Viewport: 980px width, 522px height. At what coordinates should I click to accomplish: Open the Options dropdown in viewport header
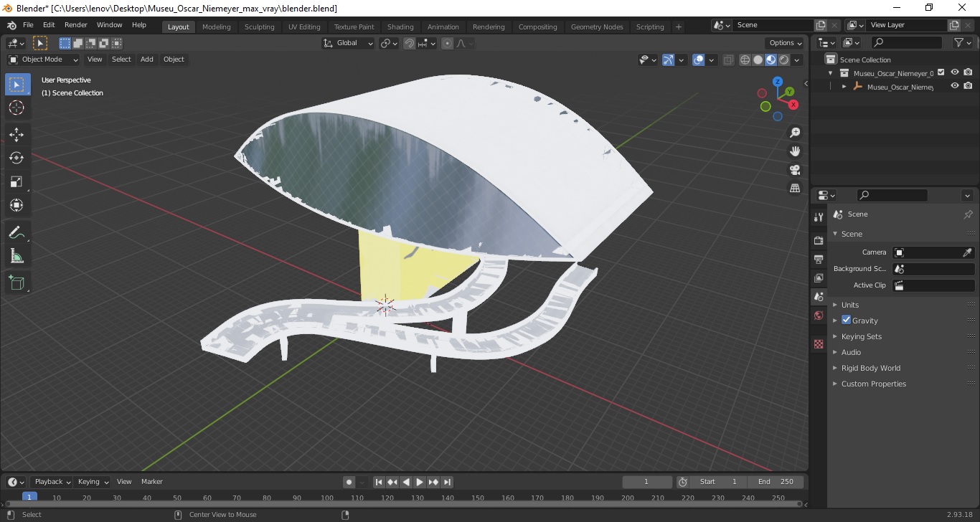pyautogui.click(x=786, y=43)
